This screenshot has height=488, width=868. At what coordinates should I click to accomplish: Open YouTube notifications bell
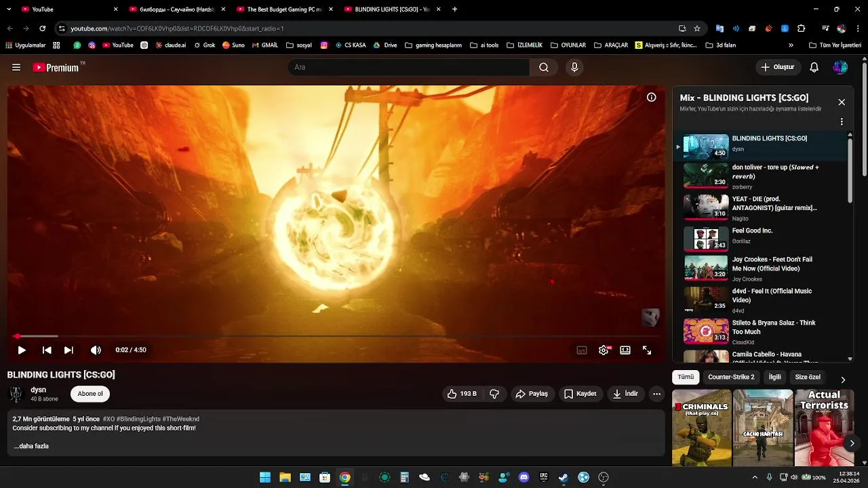(814, 67)
